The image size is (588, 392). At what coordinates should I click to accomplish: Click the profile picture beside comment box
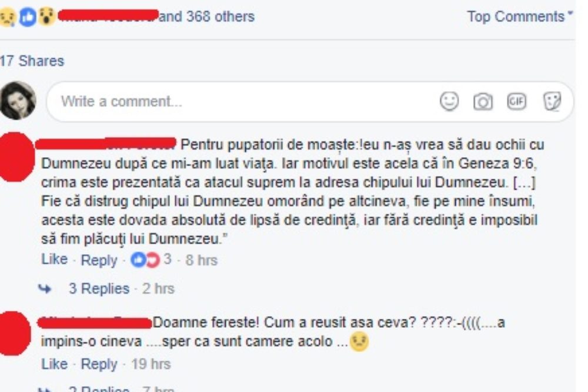(x=18, y=100)
